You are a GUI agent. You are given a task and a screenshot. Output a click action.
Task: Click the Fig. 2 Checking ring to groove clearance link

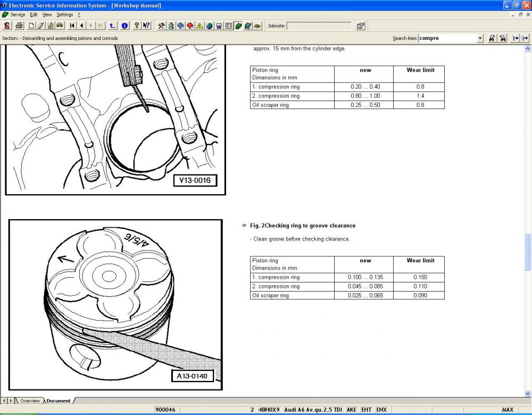pyautogui.click(x=303, y=226)
